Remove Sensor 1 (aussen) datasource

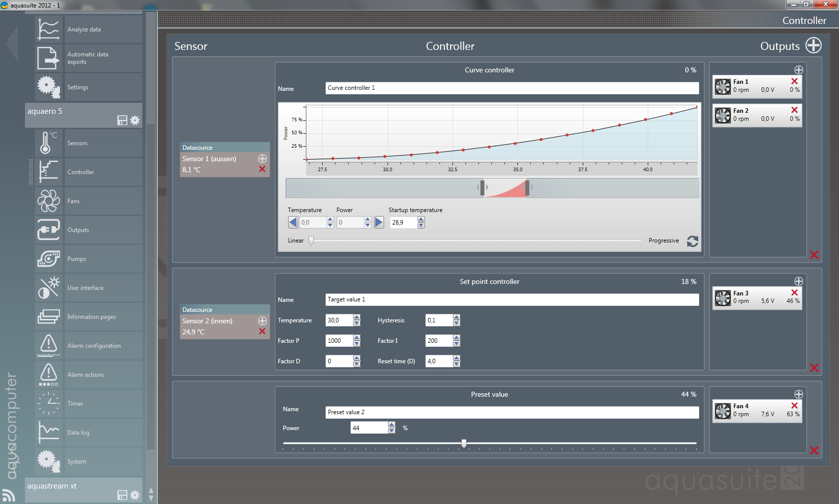[x=262, y=169]
